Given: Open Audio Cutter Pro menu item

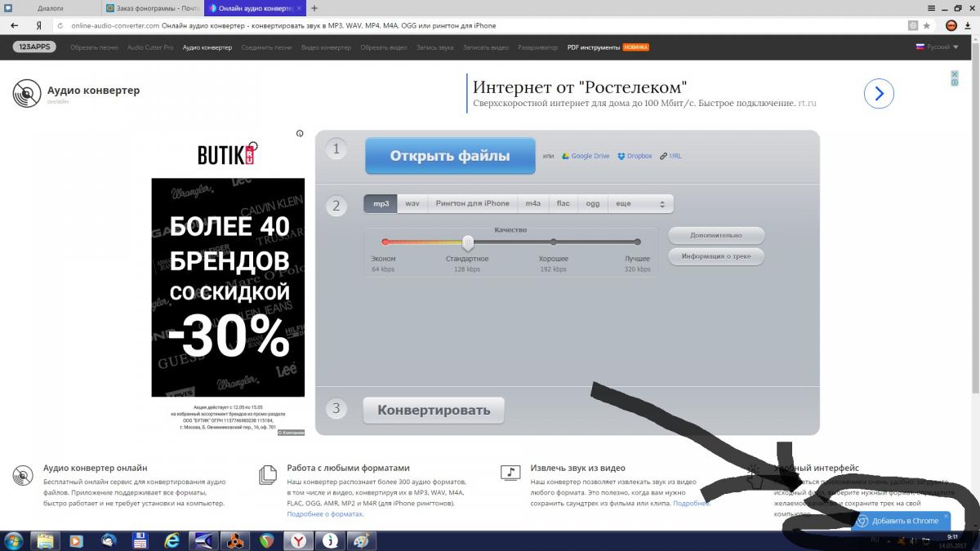Looking at the screenshot, I should (150, 47).
